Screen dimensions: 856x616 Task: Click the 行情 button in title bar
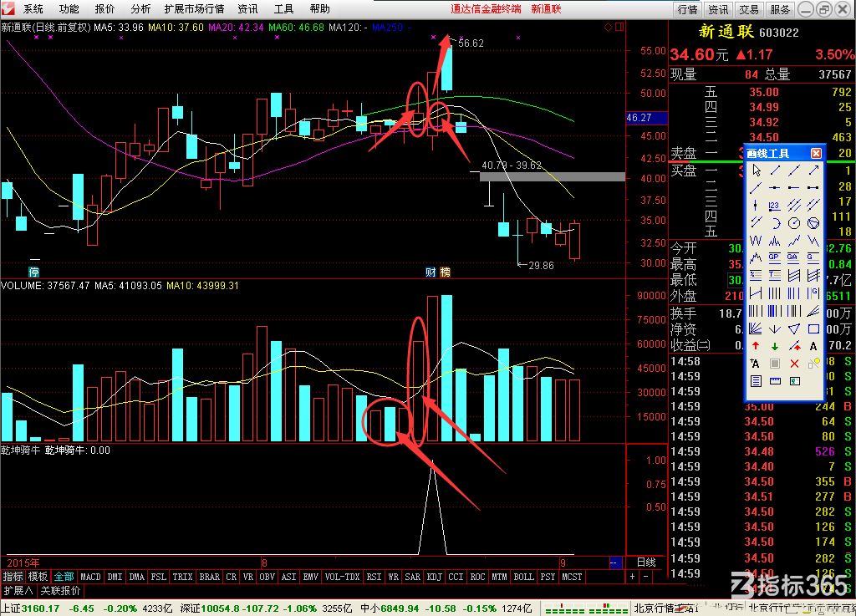point(687,9)
